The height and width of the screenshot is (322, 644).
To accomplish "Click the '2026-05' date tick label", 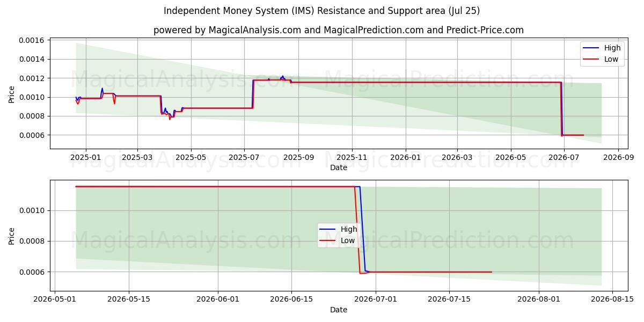I will [510, 158].
